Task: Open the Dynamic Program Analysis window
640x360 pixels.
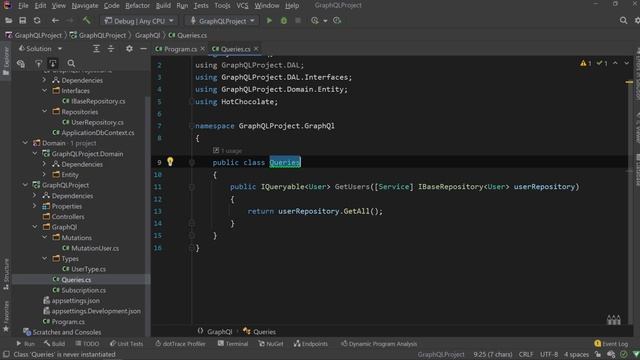Action: 379,344
